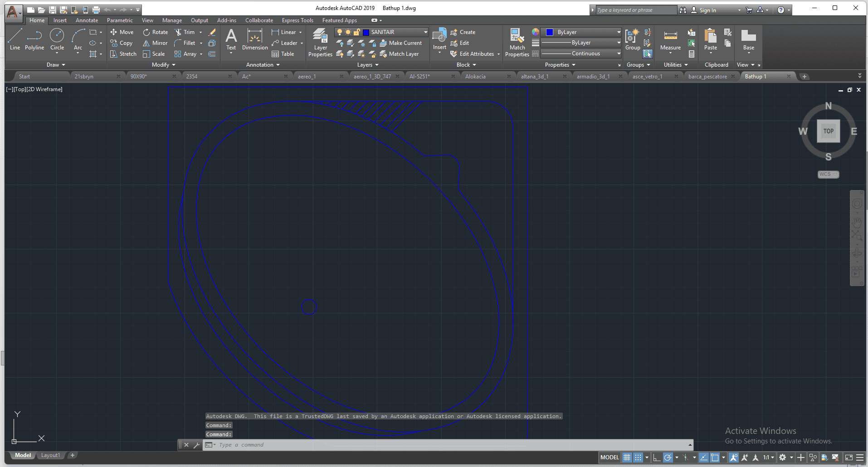
Task: Open the Continuous linetype dropdown
Action: click(619, 54)
